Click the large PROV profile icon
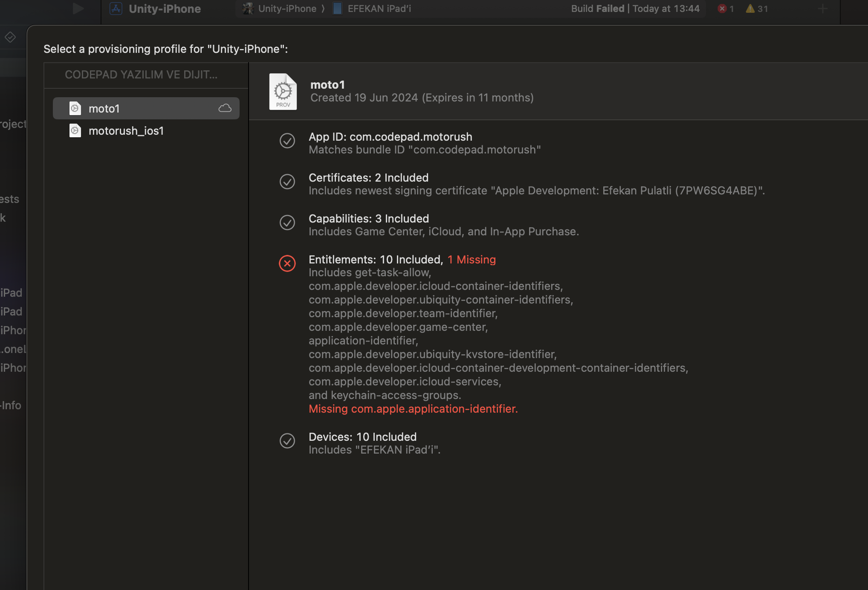This screenshot has height=590, width=868. [283, 92]
